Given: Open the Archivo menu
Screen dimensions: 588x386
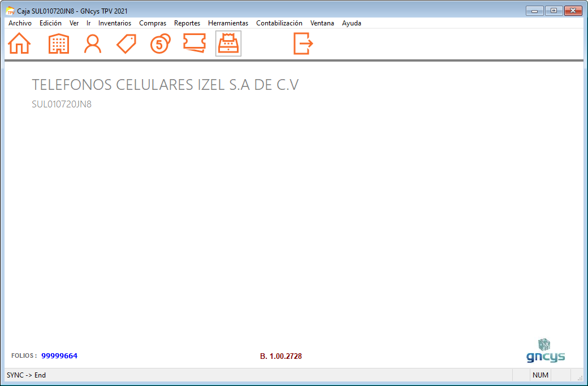Looking at the screenshot, I should (20, 23).
